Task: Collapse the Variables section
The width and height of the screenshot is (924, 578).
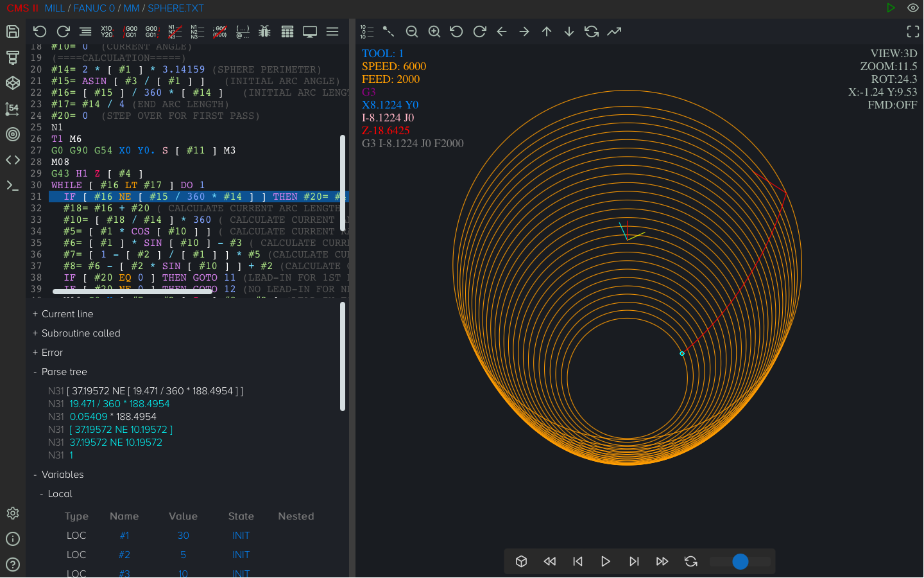Action: click(x=58, y=475)
